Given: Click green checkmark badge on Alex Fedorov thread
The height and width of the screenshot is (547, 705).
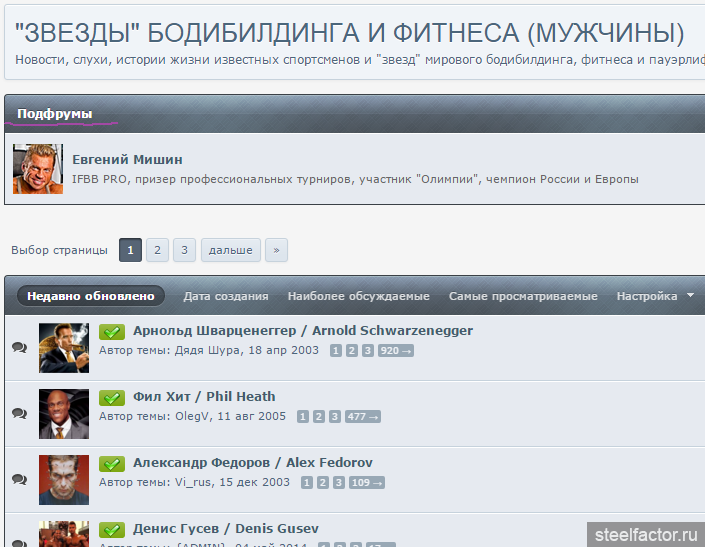Looking at the screenshot, I should pyautogui.click(x=112, y=463).
